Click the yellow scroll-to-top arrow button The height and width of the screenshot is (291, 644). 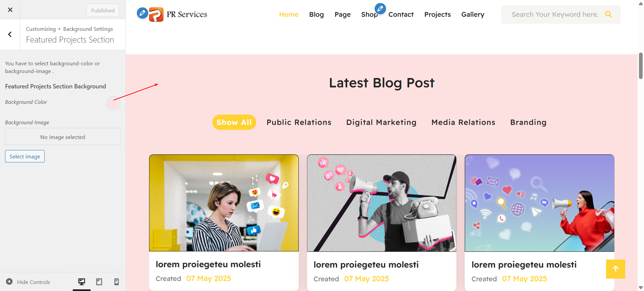click(x=615, y=269)
